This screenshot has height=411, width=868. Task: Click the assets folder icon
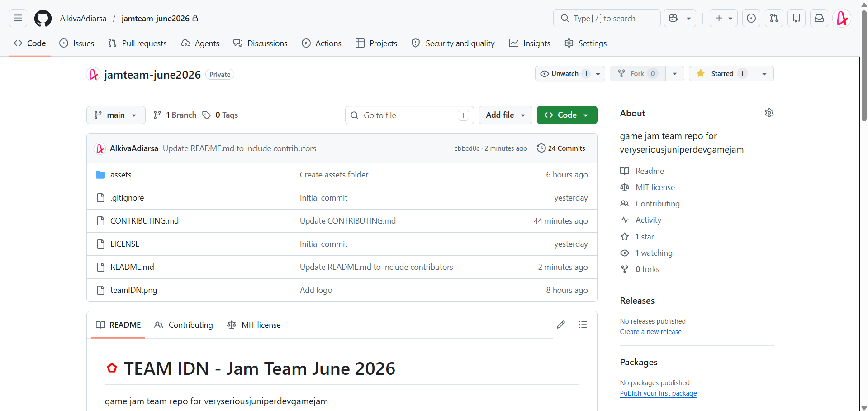tap(100, 175)
